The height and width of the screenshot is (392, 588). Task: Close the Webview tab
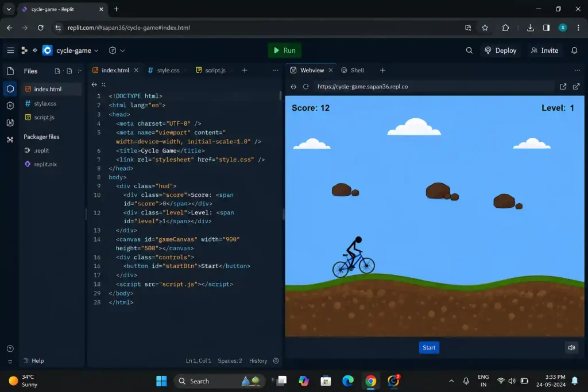coord(330,70)
